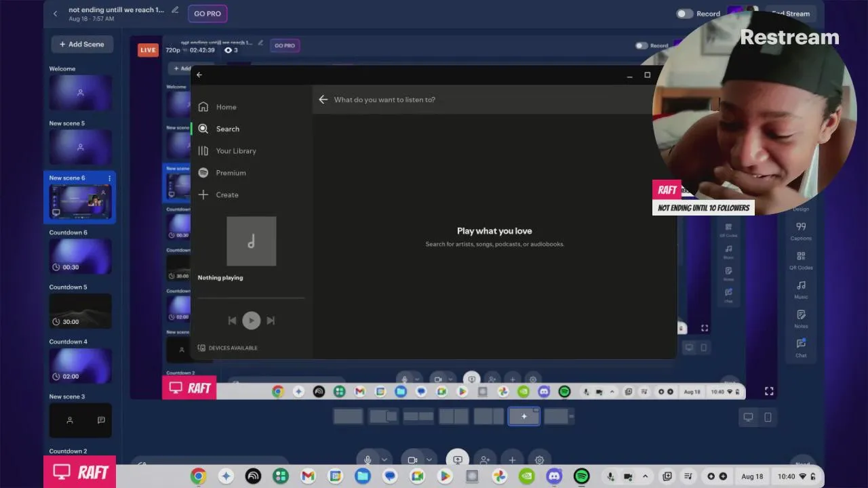Select picture-in-picture layout option
Image resolution: width=868 pixels, height=488 pixels.
[384, 416]
